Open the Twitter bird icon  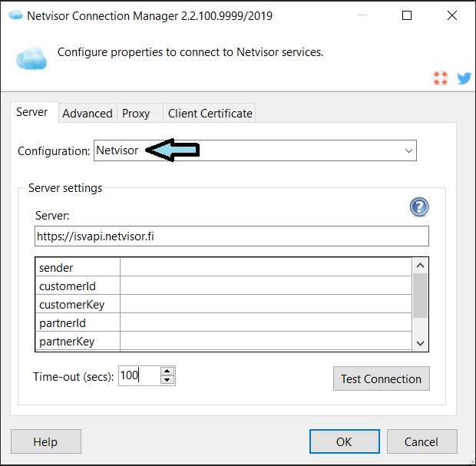point(464,78)
